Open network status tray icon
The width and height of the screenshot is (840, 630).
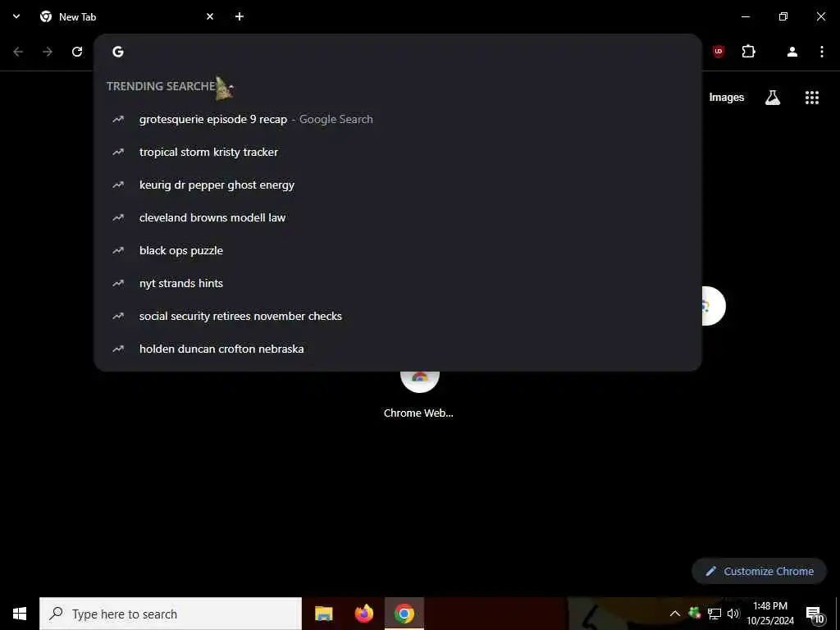point(714,614)
